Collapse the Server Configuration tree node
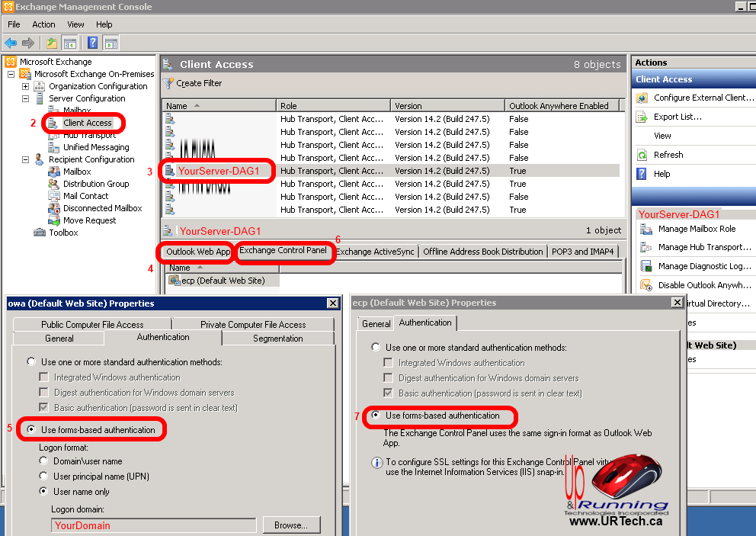This screenshot has height=536, width=756. click(25, 98)
